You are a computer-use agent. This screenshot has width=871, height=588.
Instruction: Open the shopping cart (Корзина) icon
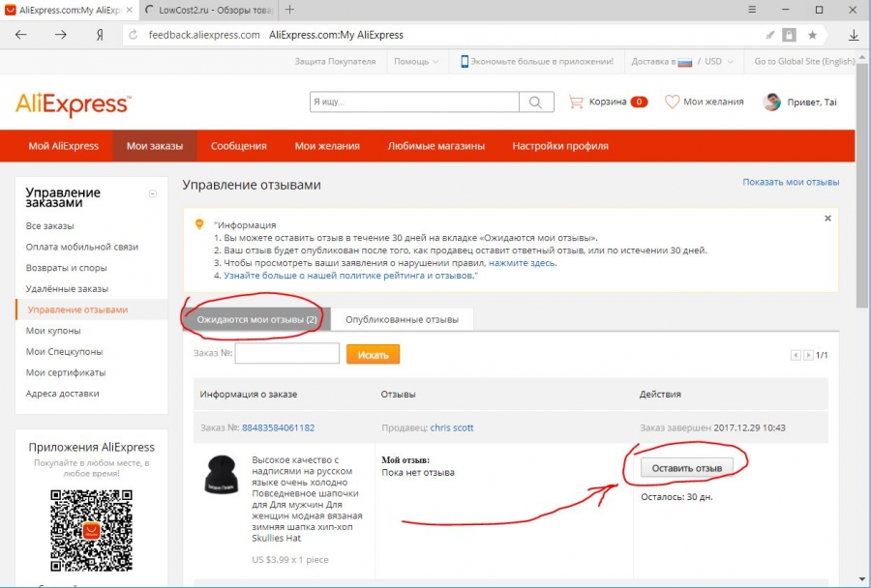pyautogui.click(x=577, y=102)
